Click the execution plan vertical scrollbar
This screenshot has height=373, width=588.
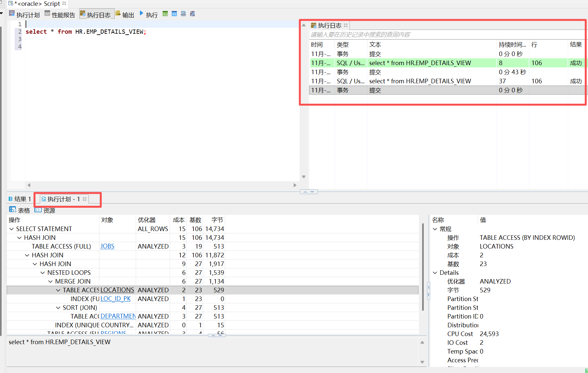(423, 266)
